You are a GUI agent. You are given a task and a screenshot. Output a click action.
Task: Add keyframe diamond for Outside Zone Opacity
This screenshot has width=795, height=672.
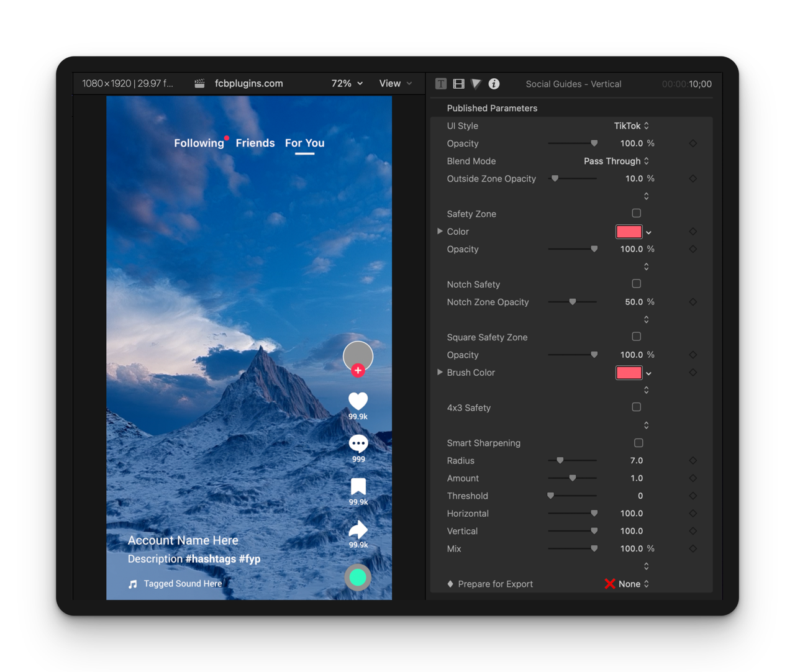point(693,179)
